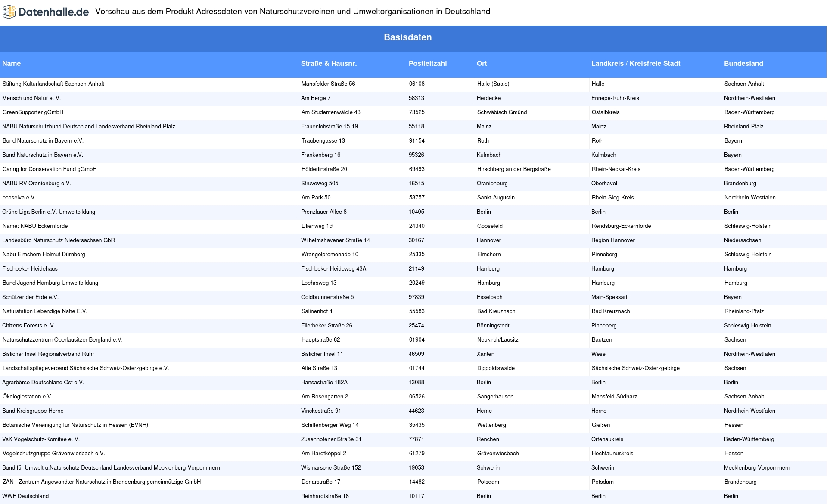Select the Bundesland column header
The image size is (827, 504).
743,64
